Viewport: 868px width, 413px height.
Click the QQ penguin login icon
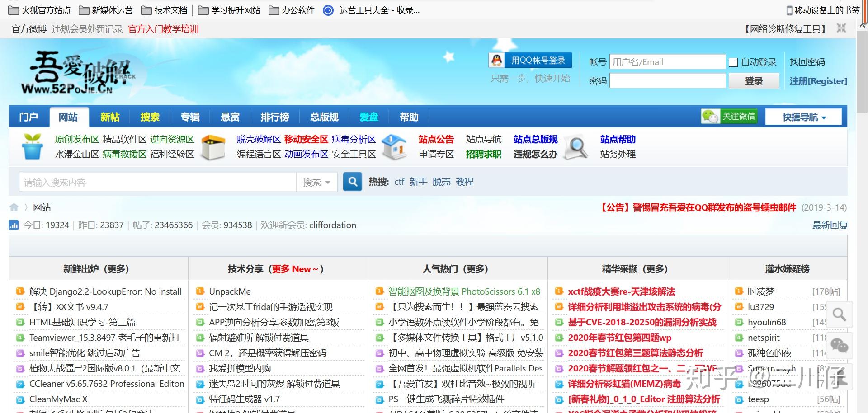point(497,60)
